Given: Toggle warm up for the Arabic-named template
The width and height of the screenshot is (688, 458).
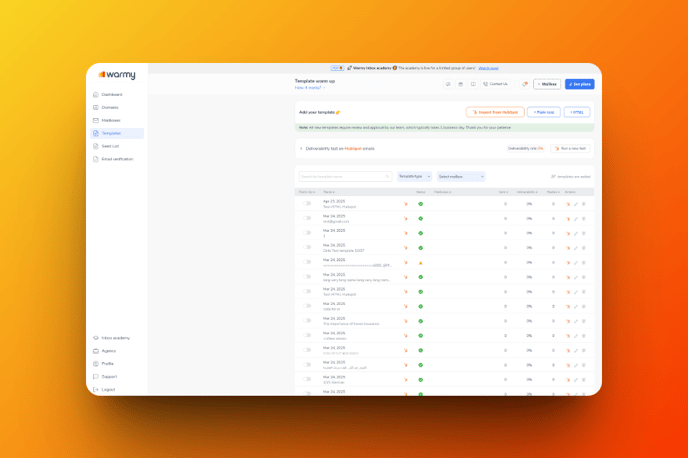Looking at the screenshot, I should [x=307, y=365].
